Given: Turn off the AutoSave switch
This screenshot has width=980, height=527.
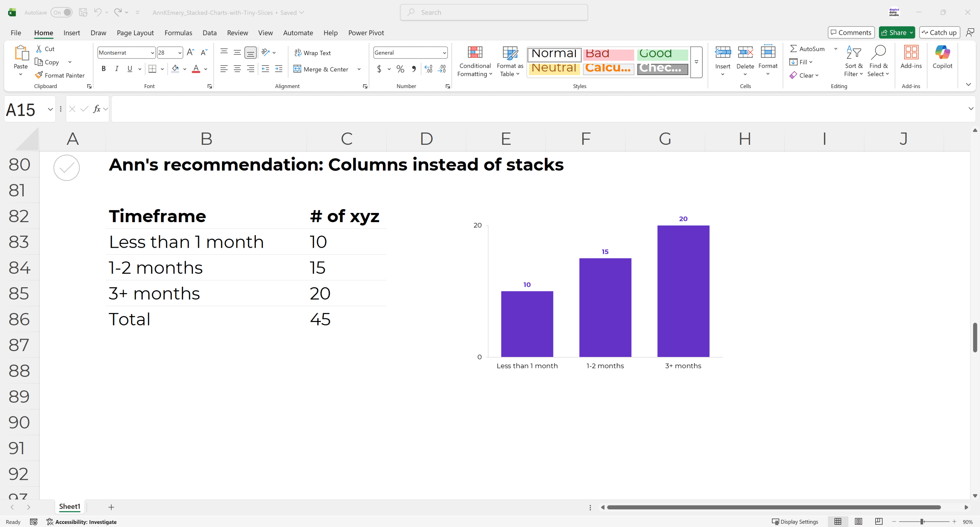Looking at the screenshot, I should [62, 12].
